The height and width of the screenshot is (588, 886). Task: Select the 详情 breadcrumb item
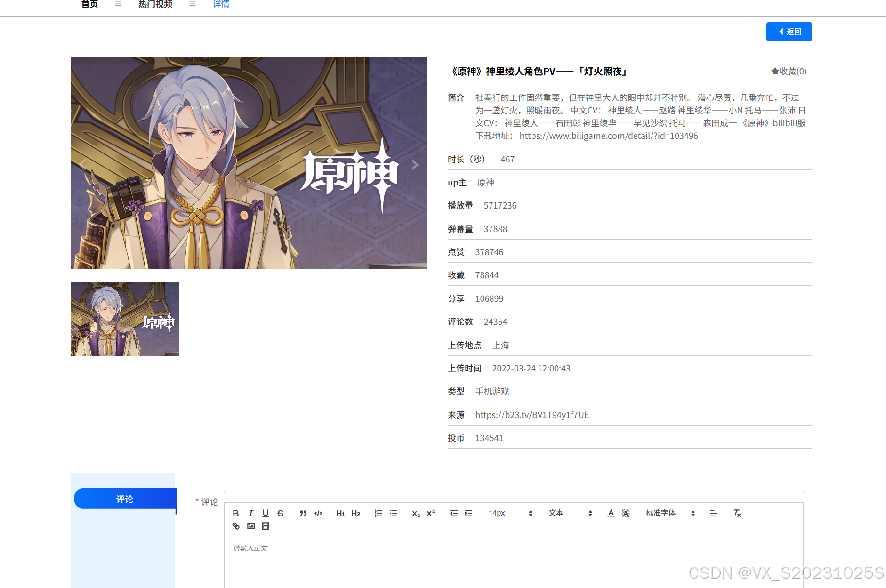point(221,4)
